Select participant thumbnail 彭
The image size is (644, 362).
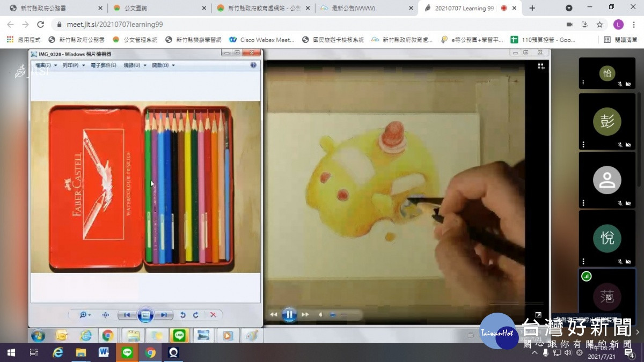[607, 122]
